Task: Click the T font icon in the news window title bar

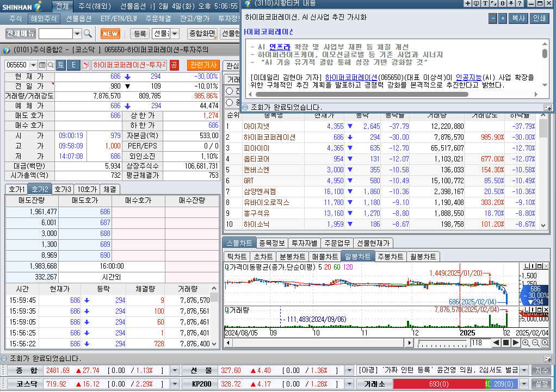Action: (x=485, y=3)
